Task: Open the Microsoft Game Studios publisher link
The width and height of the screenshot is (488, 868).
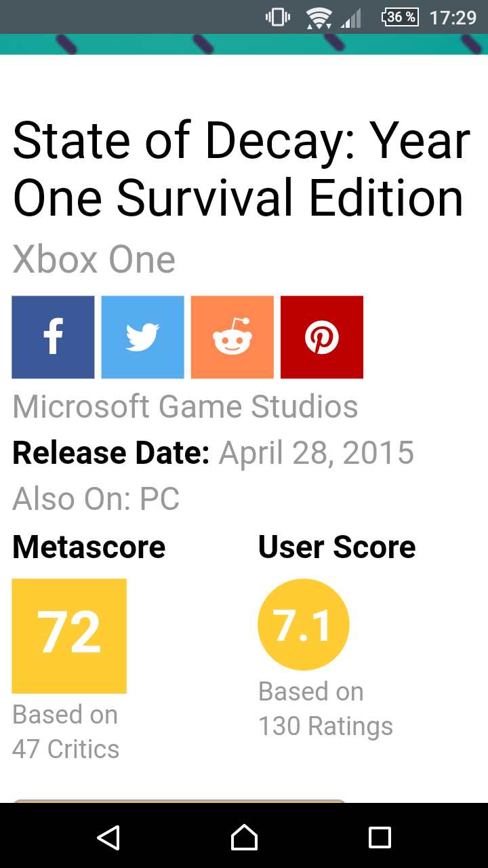Action: click(185, 407)
